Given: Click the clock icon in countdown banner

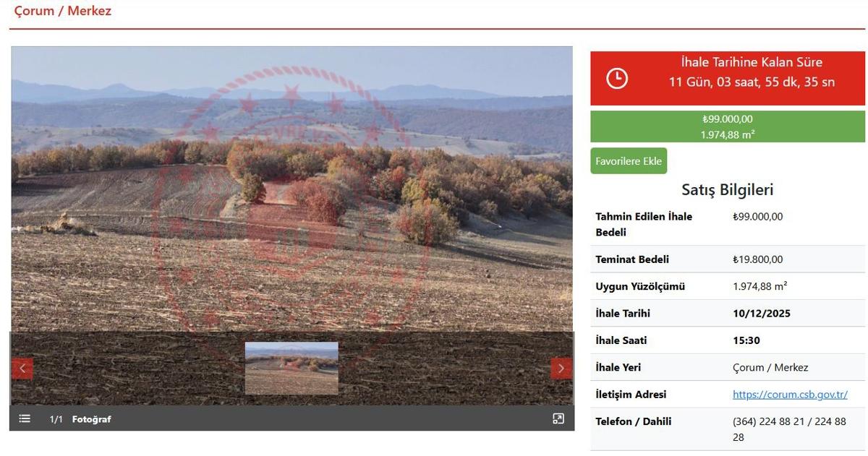Looking at the screenshot, I should [x=616, y=78].
